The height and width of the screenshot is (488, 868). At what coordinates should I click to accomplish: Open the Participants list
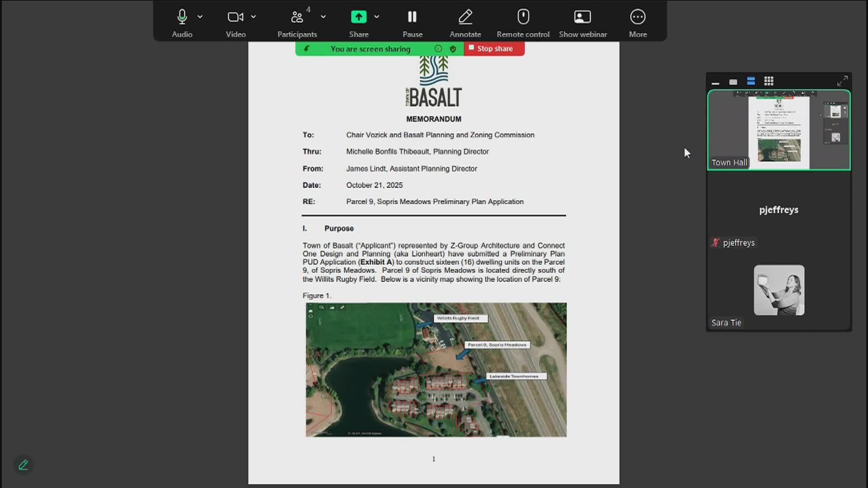[297, 20]
